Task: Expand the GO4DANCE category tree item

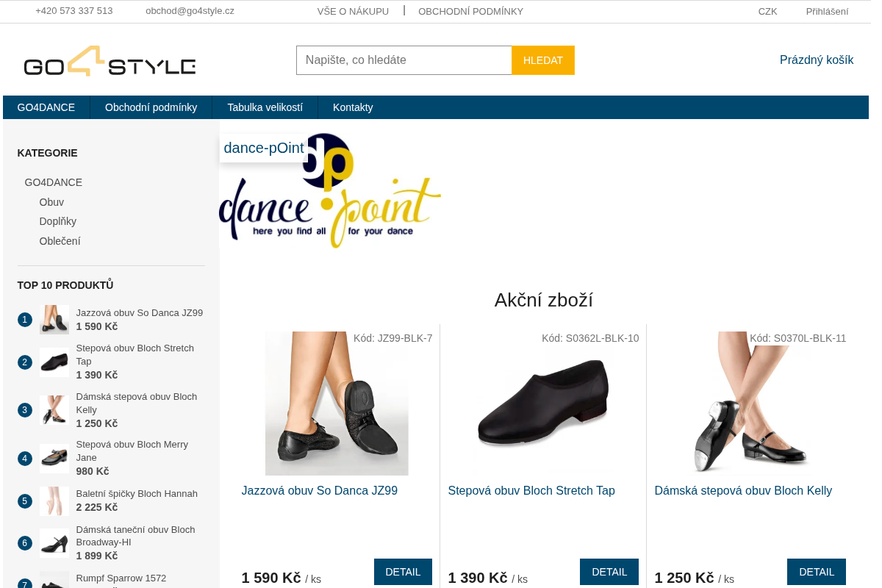Action: (54, 182)
